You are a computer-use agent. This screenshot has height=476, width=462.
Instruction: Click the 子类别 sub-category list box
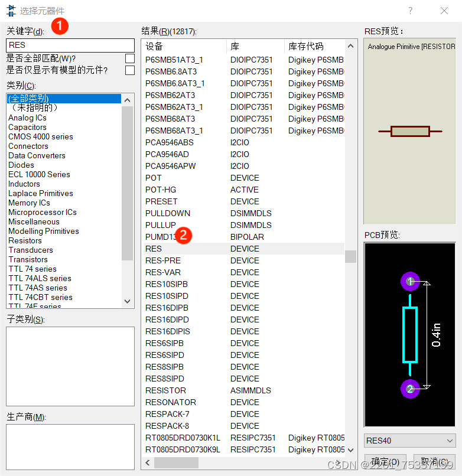(x=70, y=366)
